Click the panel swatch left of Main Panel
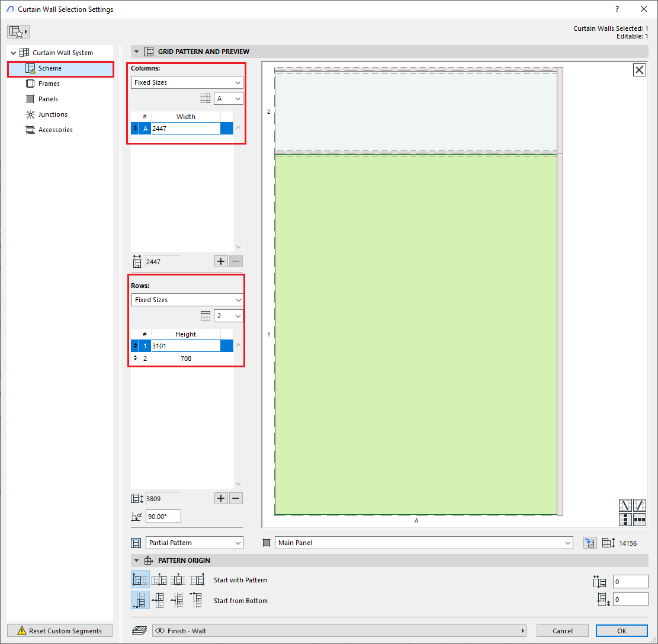 (x=266, y=542)
